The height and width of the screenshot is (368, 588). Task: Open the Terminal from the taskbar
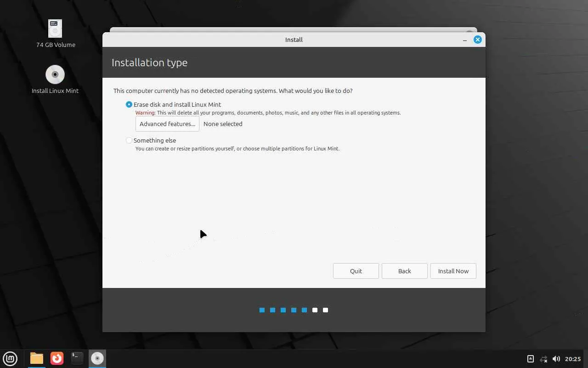77,358
